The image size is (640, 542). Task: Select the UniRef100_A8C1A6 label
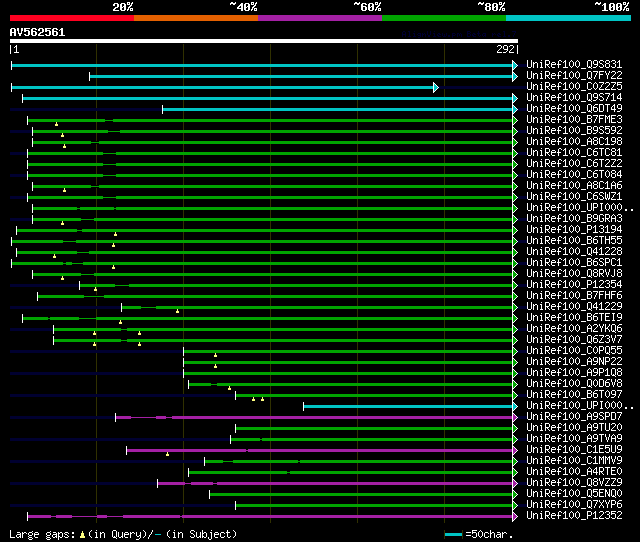pyautogui.click(x=574, y=185)
